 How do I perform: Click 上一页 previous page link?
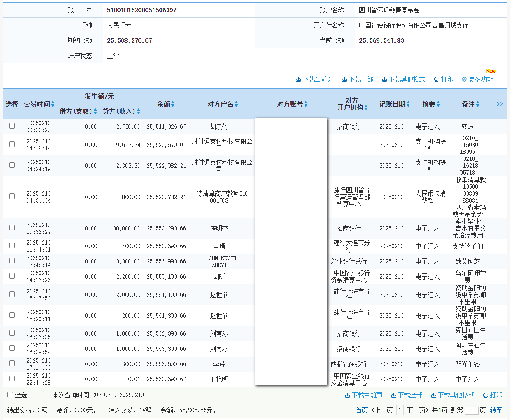pos(382,410)
